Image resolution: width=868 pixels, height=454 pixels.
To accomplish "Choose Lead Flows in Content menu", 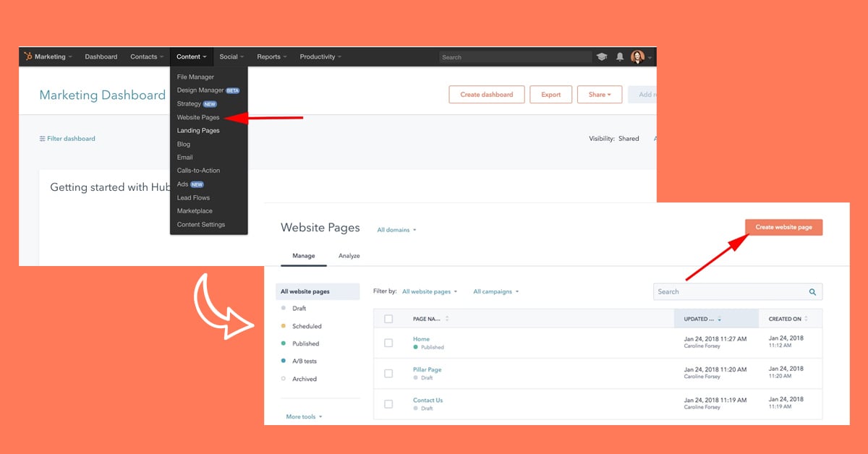I will (x=193, y=197).
